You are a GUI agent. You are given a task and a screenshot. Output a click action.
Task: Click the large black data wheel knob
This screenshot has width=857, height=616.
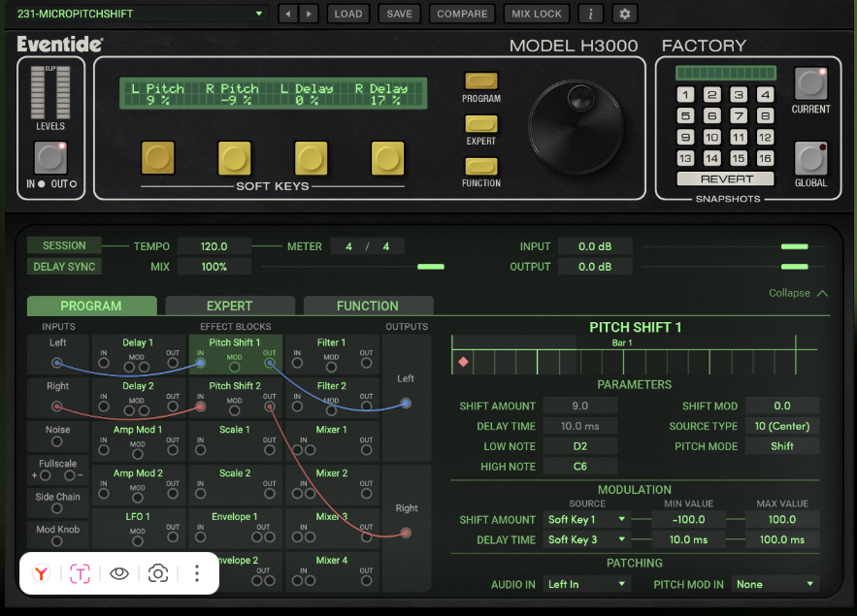(577, 127)
